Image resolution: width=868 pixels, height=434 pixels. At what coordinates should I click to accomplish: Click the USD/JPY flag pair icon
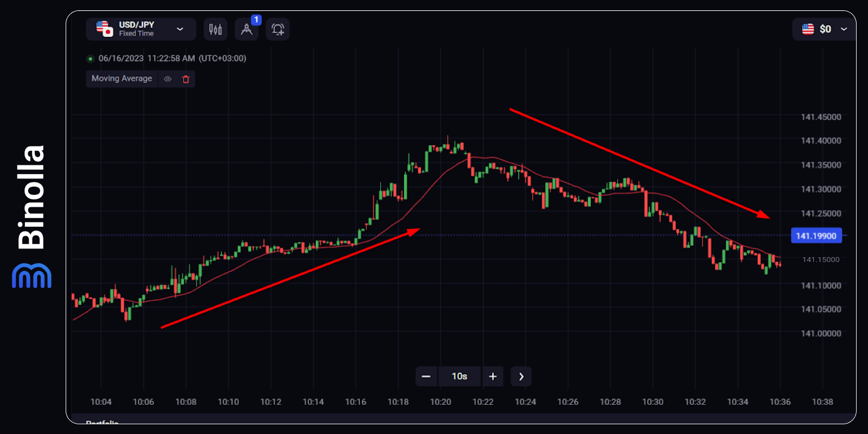[x=103, y=29]
